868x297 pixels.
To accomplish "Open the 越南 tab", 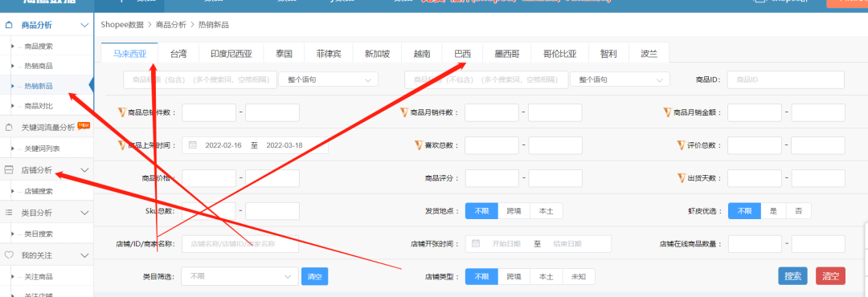I will 421,54.
